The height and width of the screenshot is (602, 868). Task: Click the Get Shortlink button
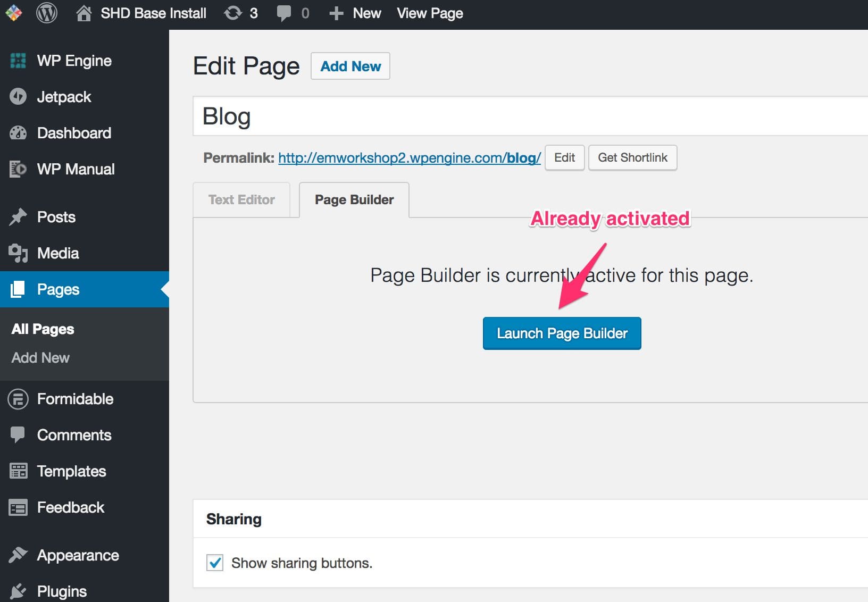click(633, 158)
